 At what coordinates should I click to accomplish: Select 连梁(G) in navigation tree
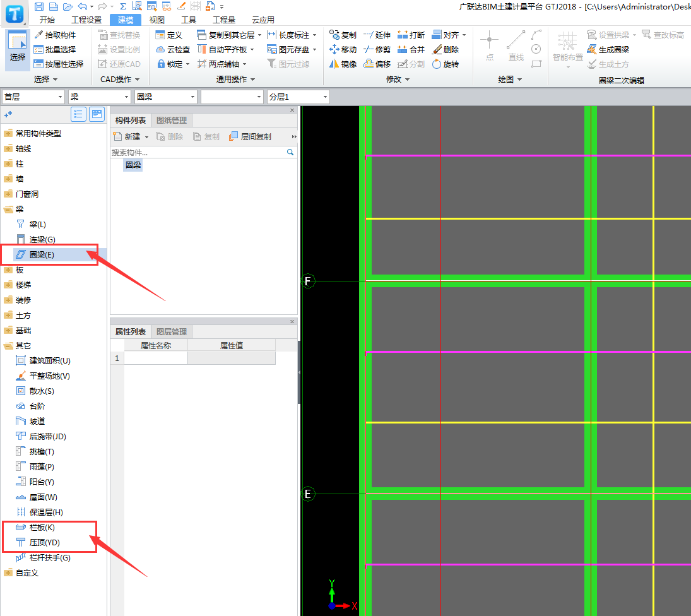(x=42, y=239)
